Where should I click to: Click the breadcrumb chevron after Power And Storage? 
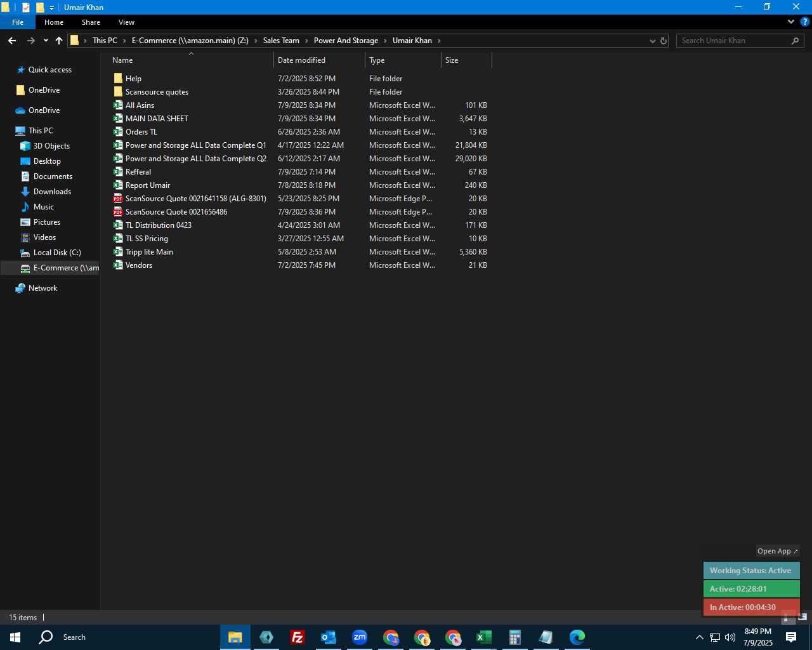click(385, 41)
